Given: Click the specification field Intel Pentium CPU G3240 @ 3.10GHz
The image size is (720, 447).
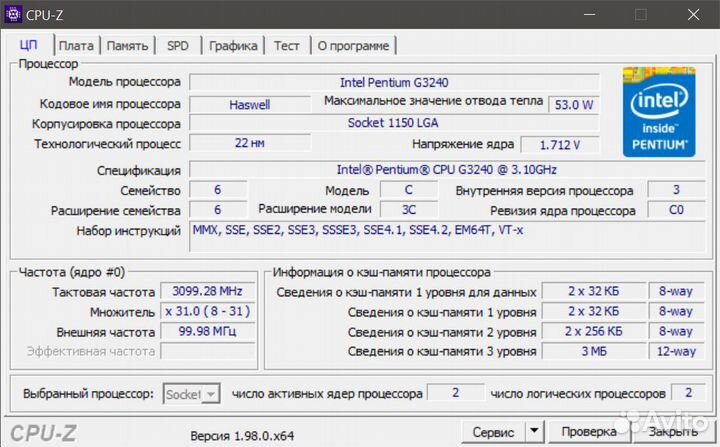Looking at the screenshot, I should pyautogui.click(x=447, y=170).
